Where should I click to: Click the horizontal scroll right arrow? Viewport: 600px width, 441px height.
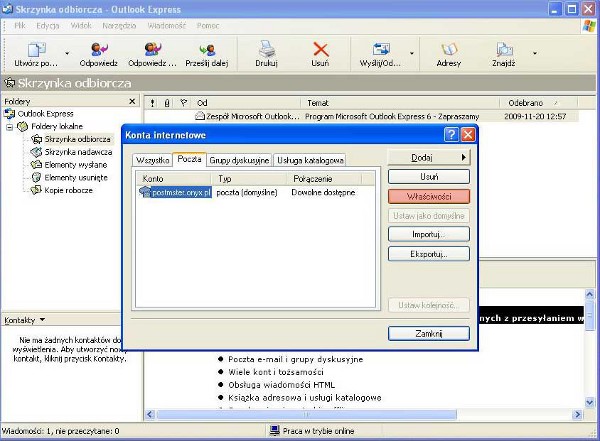577,414
